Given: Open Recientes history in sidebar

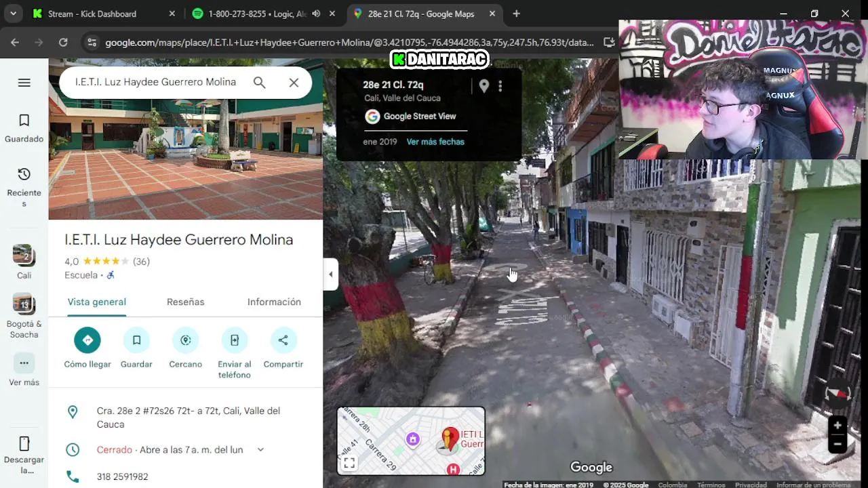Looking at the screenshot, I should coord(24,187).
